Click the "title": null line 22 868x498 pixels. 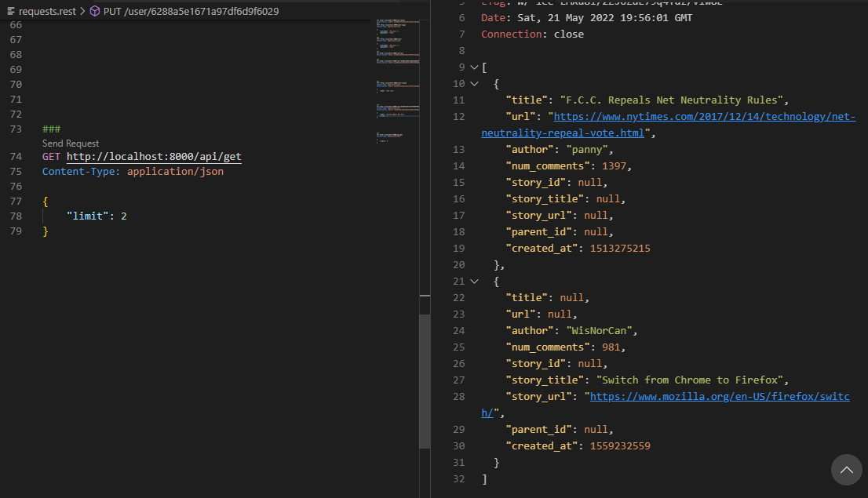pyautogui.click(x=547, y=298)
